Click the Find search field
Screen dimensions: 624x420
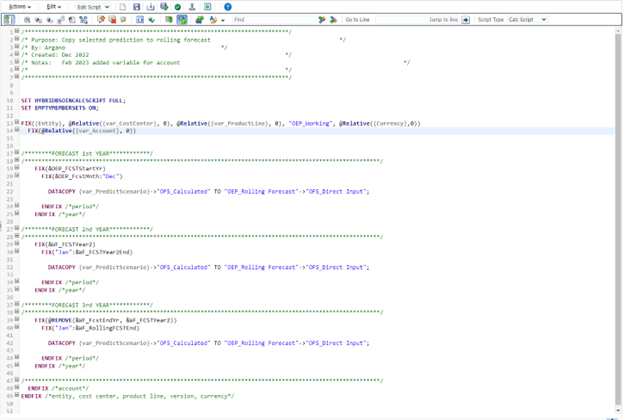(x=275, y=19)
